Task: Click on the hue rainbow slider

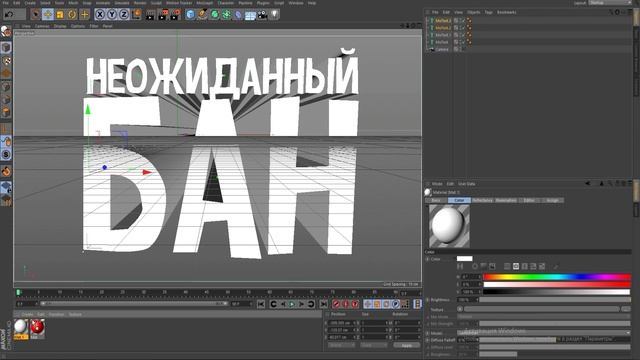Action: [x=557, y=277]
